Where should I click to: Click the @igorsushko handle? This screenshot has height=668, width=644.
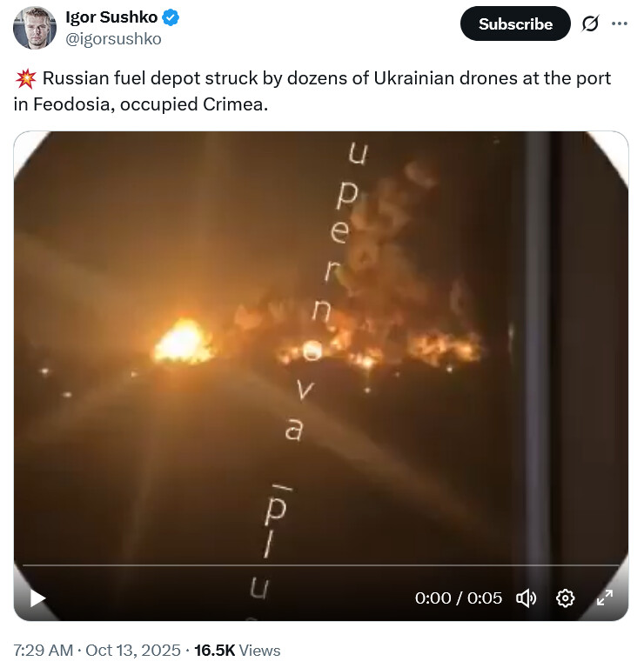[113, 39]
